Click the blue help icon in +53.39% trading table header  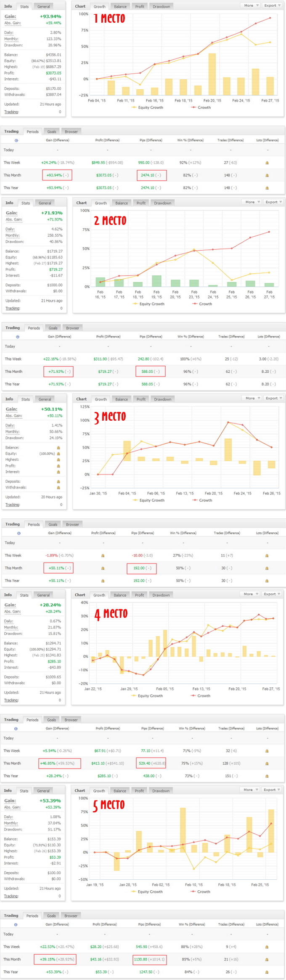(x=16, y=924)
